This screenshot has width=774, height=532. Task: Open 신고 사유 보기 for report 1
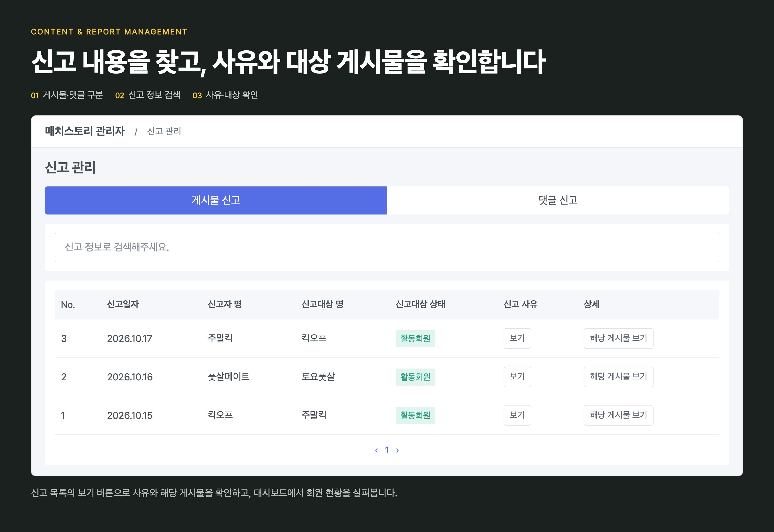517,415
